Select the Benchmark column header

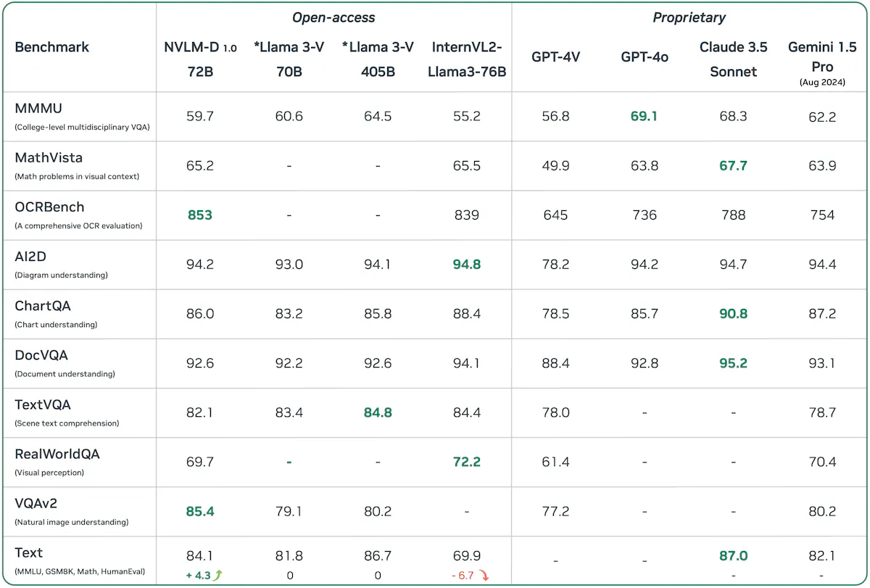pyautogui.click(x=52, y=47)
